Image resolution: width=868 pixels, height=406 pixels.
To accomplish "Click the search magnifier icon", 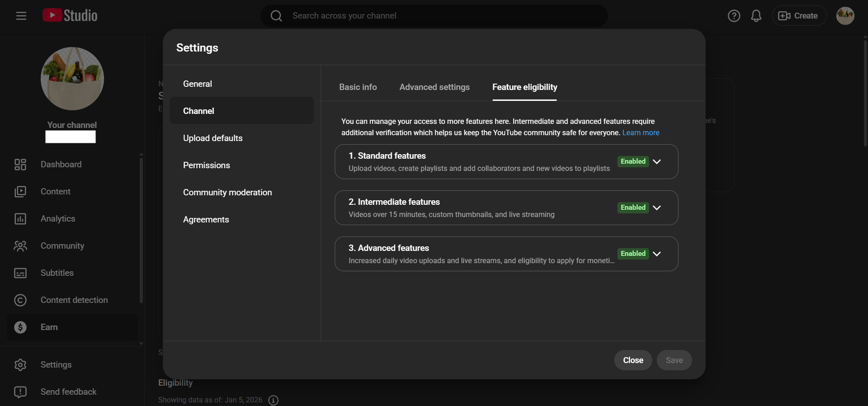I will point(276,16).
